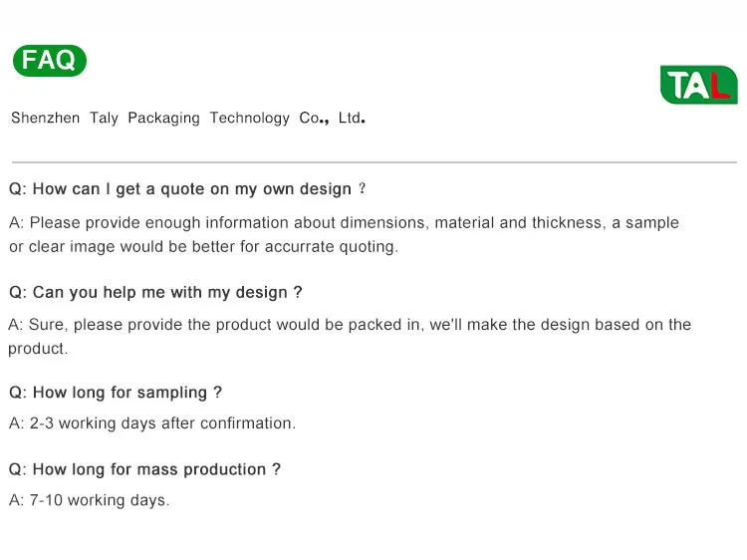Click the TAL company logo
747x560 pixels.
pos(698,85)
